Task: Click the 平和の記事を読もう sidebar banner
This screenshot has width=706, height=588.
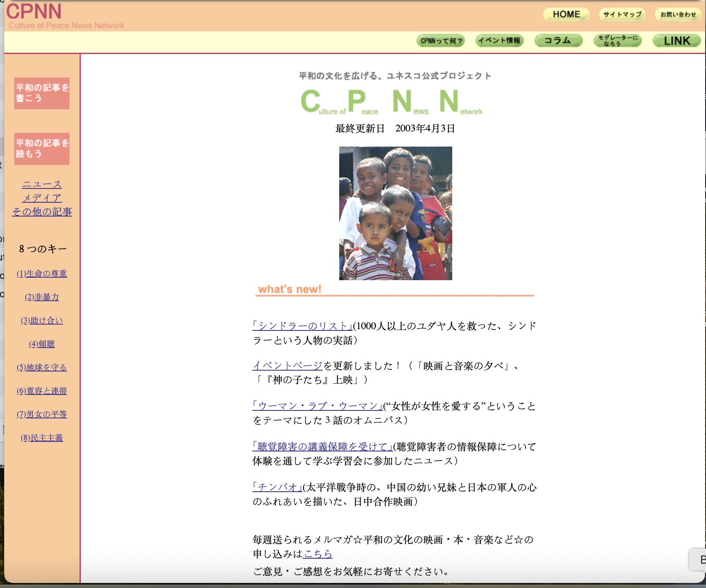Action: click(x=42, y=149)
